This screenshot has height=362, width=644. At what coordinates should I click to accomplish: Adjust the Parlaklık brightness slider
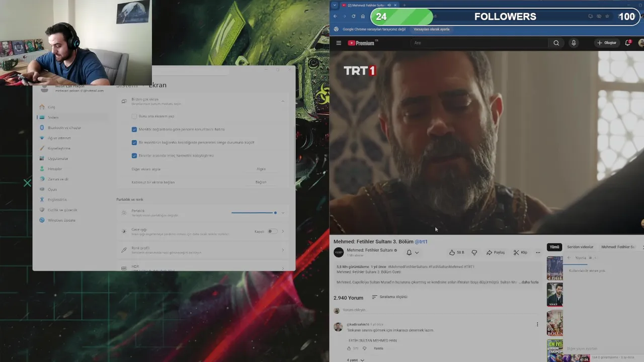(x=254, y=213)
